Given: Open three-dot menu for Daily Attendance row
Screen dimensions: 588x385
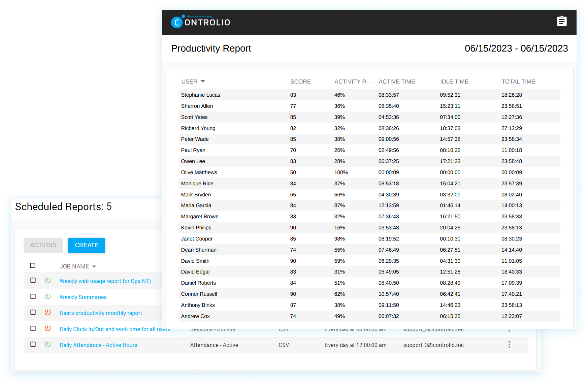Looking at the screenshot, I should tap(509, 344).
